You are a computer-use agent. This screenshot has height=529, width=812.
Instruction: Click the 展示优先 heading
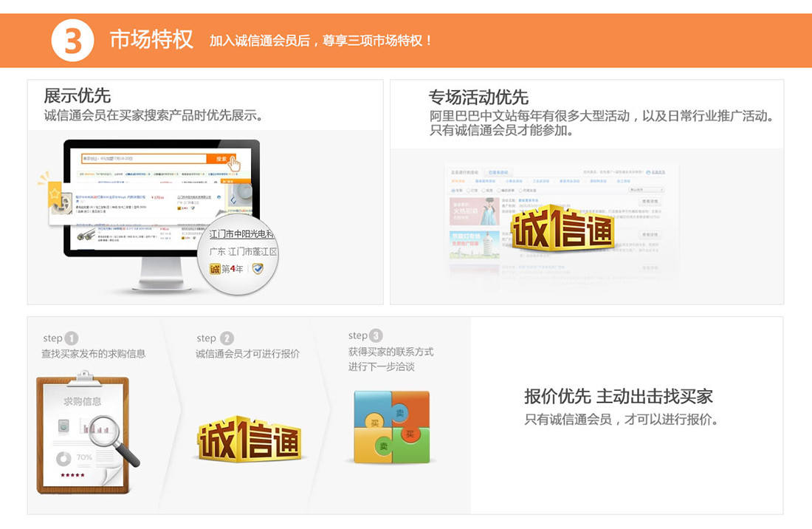click(x=78, y=96)
